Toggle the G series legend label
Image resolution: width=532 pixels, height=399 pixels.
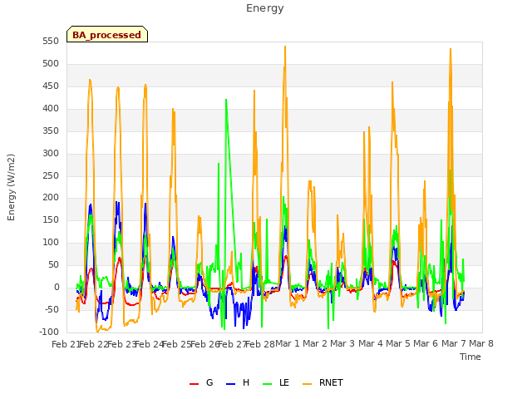pyautogui.click(x=209, y=382)
